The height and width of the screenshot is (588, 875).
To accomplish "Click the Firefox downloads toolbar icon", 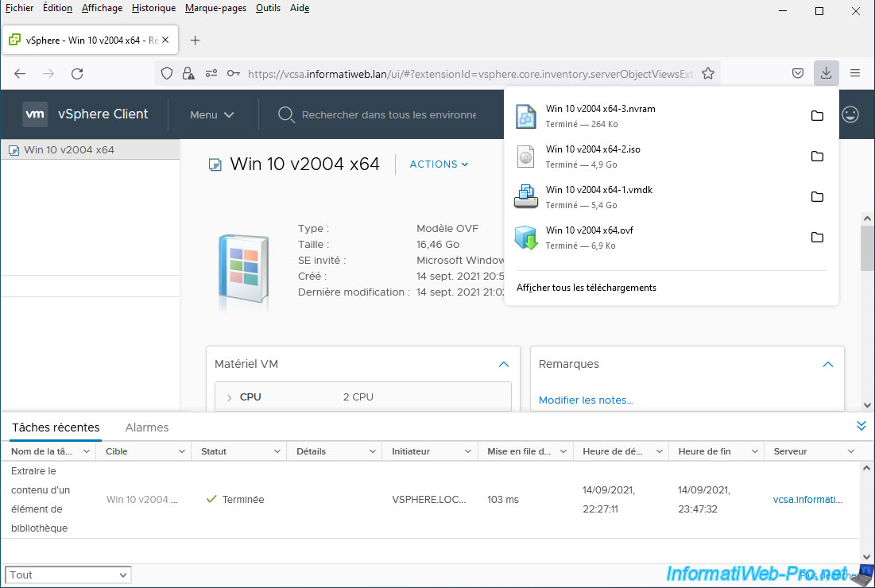I will click(x=827, y=73).
